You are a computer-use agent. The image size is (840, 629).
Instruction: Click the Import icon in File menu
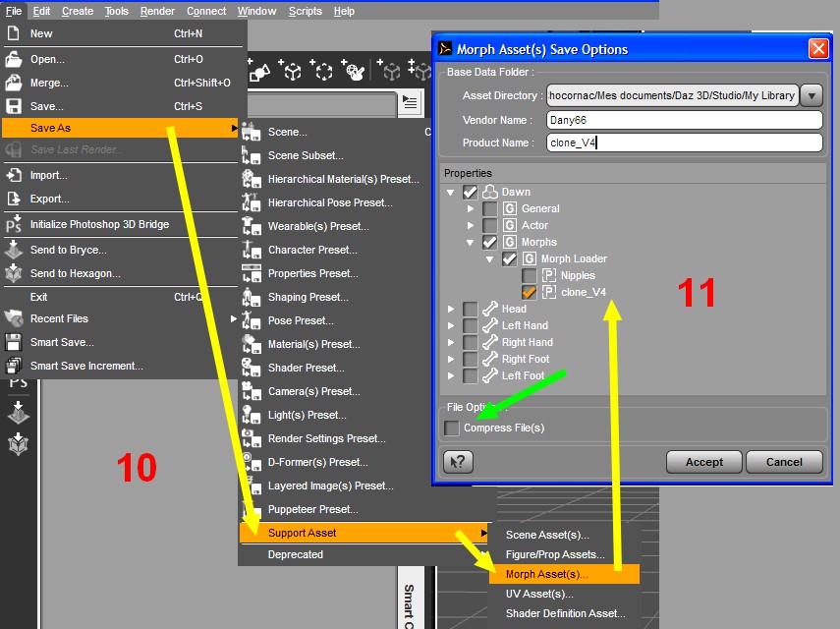(14, 175)
